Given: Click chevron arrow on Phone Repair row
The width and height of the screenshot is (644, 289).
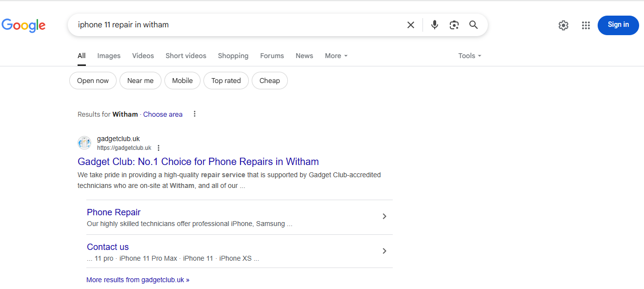Looking at the screenshot, I should point(384,216).
